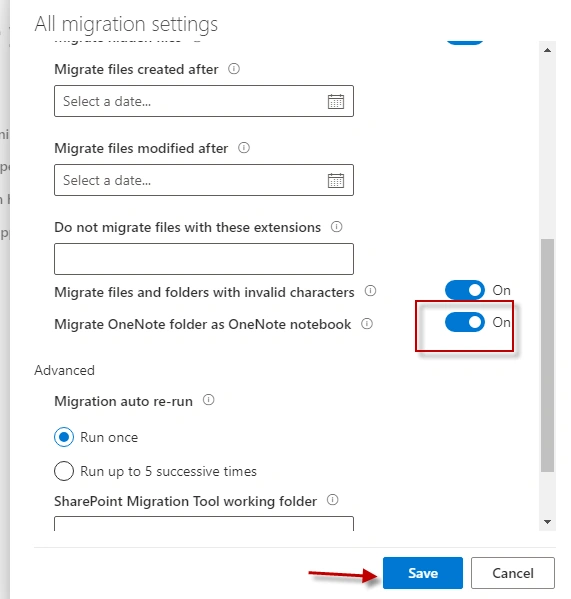Open calendar picker for files modified after
The width and height of the screenshot is (571, 599).
coord(336,181)
